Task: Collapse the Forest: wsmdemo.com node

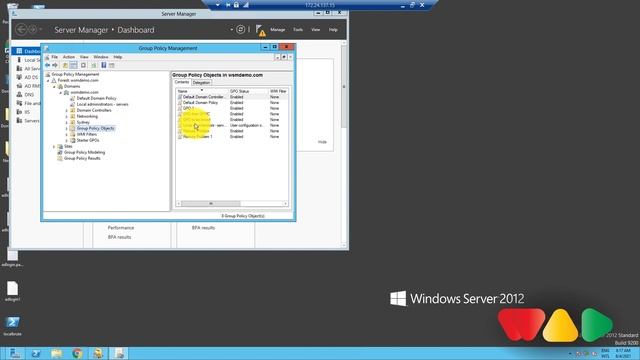Action: (x=48, y=81)
